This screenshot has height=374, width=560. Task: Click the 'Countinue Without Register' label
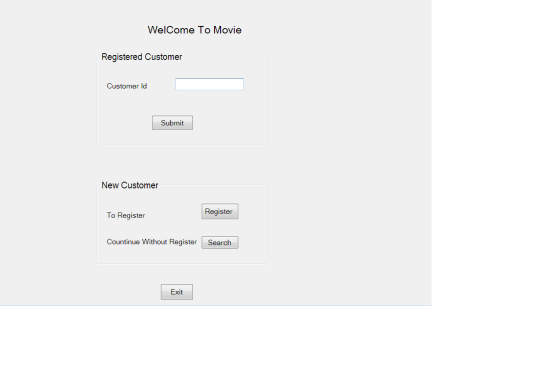point(152,242)
